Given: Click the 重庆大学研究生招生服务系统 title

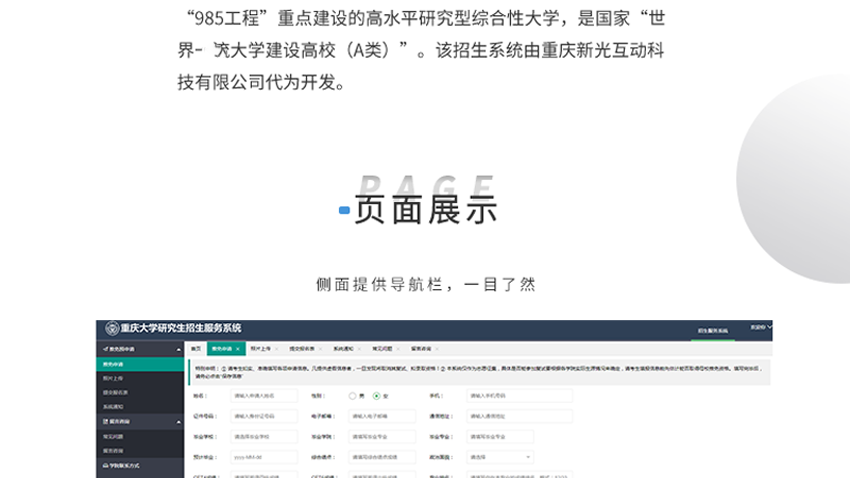Looking at the screenshot, I should (181, 328).
